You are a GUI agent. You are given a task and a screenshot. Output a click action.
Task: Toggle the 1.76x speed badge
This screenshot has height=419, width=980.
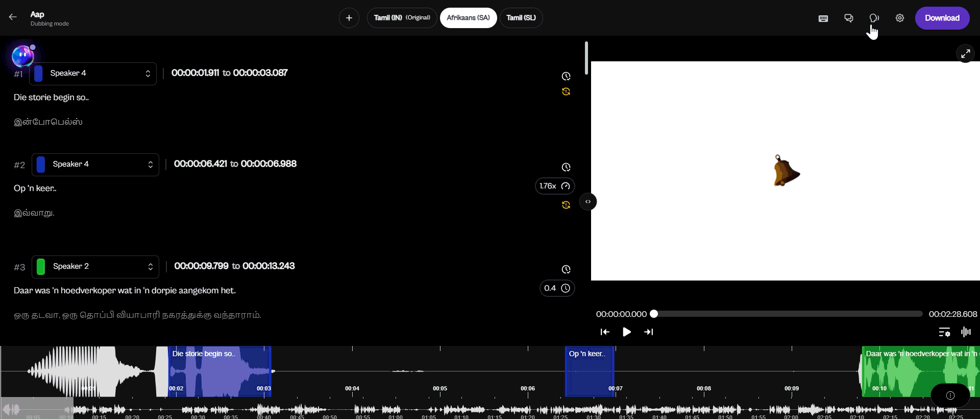pos(555,186)
